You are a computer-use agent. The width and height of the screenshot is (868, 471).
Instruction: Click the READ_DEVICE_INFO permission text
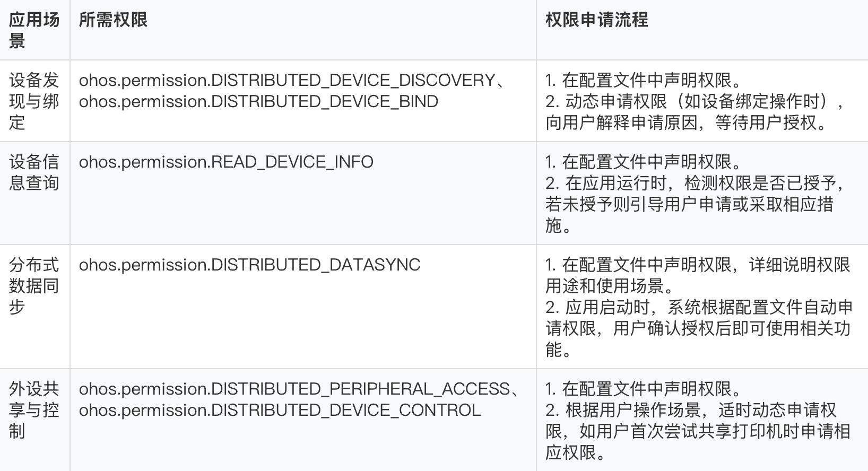click(x=226, y=162)
